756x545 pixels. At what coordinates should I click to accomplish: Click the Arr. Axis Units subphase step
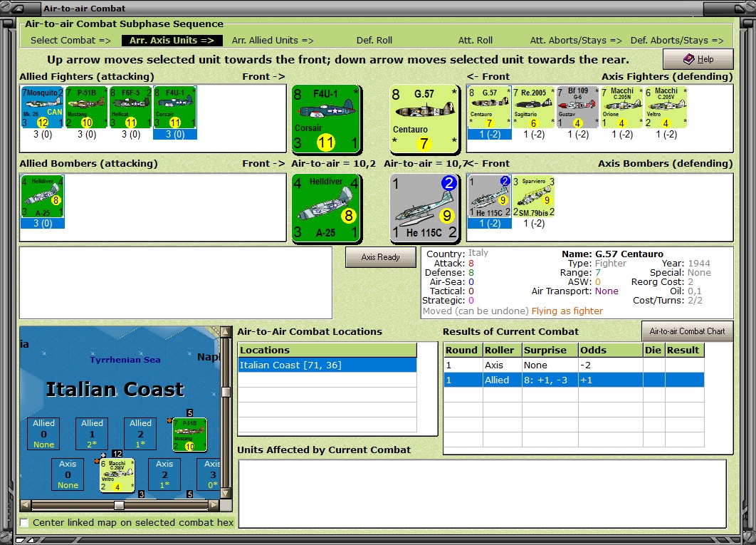click(x=172, y=41)
